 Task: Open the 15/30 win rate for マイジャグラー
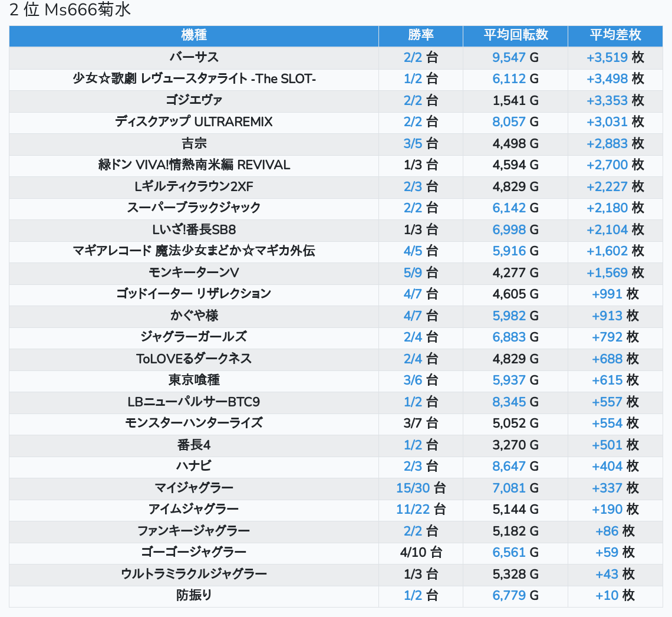point(413,488)
